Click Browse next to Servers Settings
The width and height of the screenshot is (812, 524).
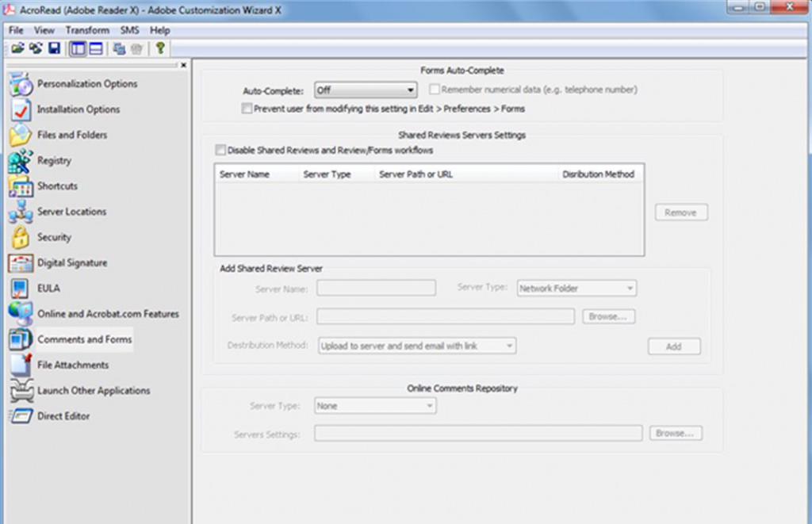pyautogui.click(x=676, y=433)
